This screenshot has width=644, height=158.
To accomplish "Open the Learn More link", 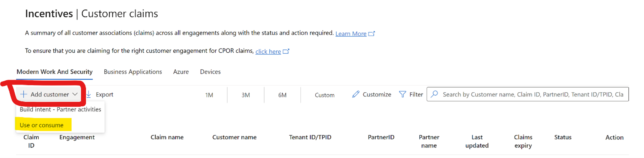I will point(351,34).
